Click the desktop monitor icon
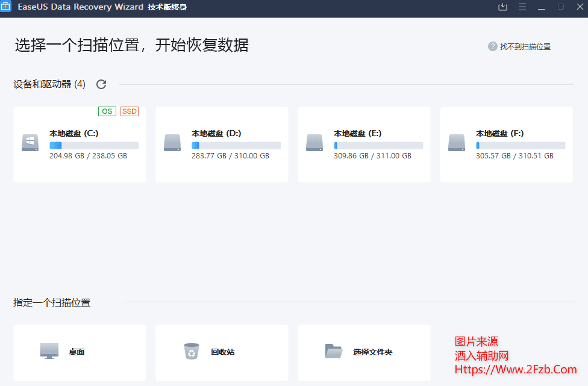Viewport: 588px width, 386px height. pos(49,351)
